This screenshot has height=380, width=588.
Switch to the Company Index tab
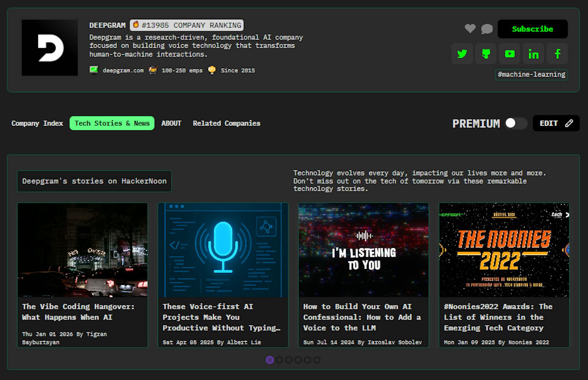click(x=37, y=123)
